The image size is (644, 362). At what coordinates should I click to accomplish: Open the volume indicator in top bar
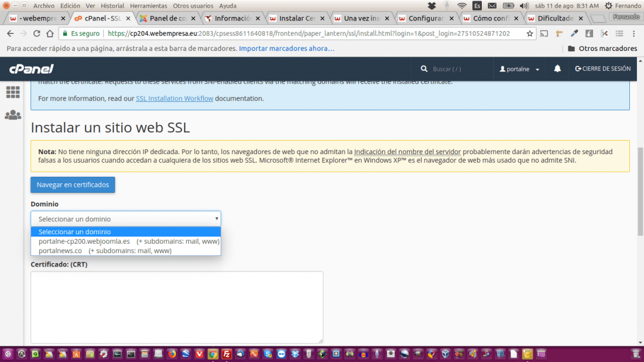(524, 6)
